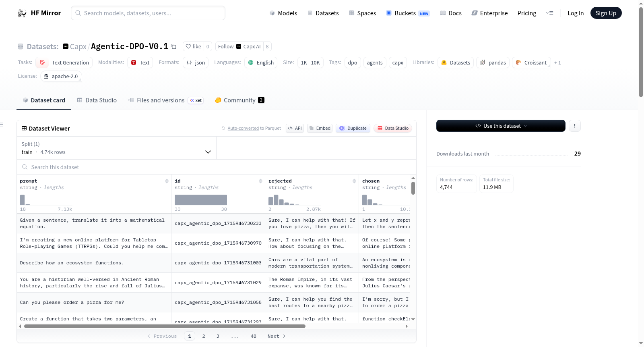Image resolution: width=644 pixels, height=347 pixels.
Task: Click the id length histogram bar
Action: pos(201,200)
